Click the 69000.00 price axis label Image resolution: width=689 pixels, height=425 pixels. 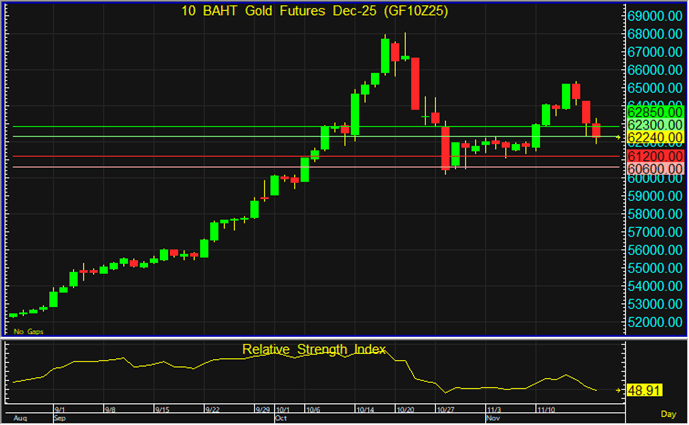655,17
